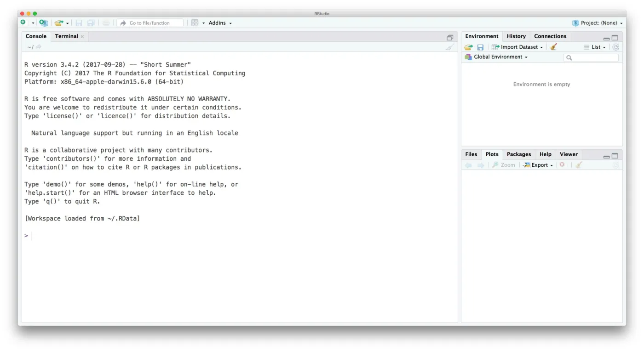Screen dimensions: 644x351
Task: Click the console prompt input line
Action: [x=239, y=236]
